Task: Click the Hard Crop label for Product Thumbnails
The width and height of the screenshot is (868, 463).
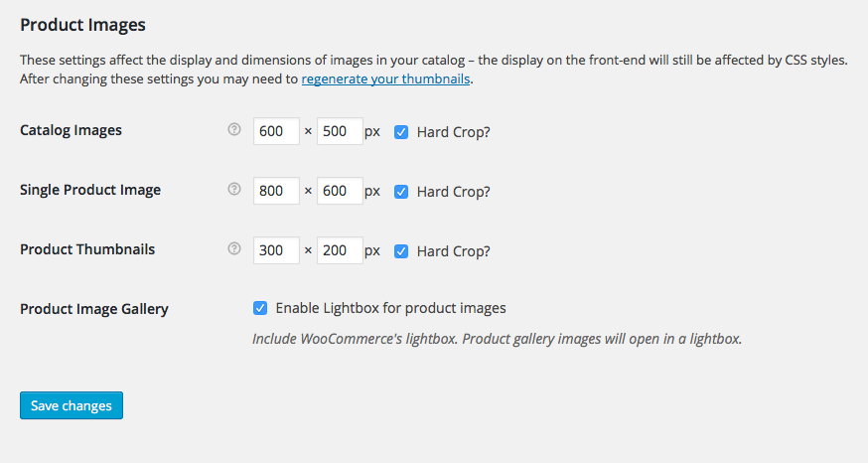Action: click(x=454, y=251)
